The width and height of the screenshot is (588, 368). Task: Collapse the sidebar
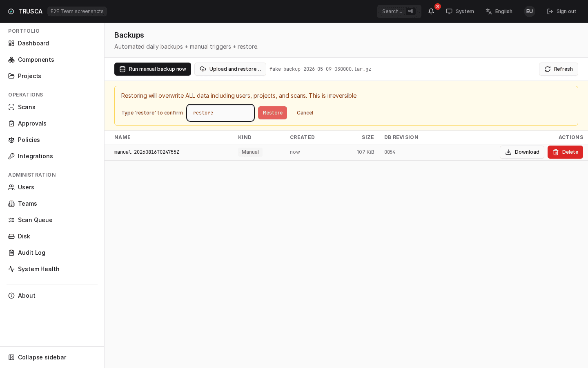(x=37, y=357)
